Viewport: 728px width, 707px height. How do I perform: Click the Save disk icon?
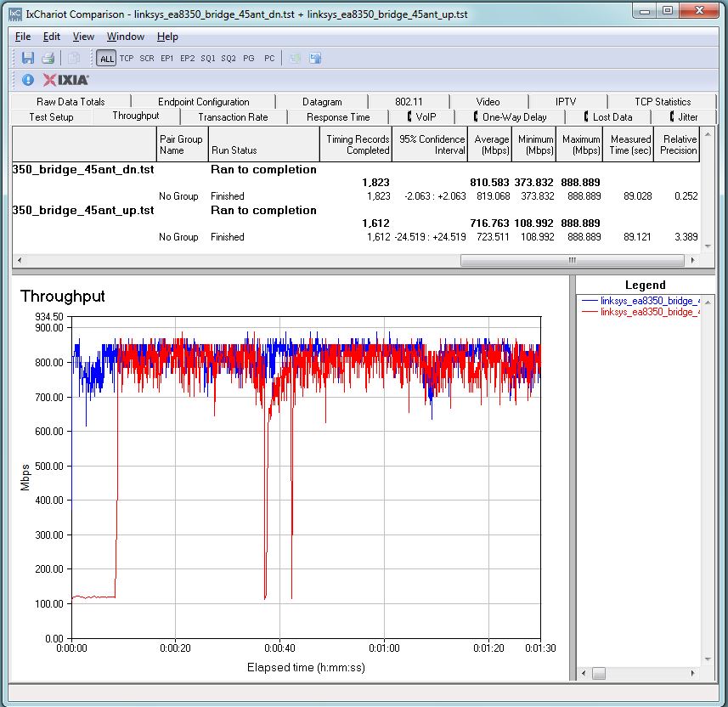click(x=28, y=58)
